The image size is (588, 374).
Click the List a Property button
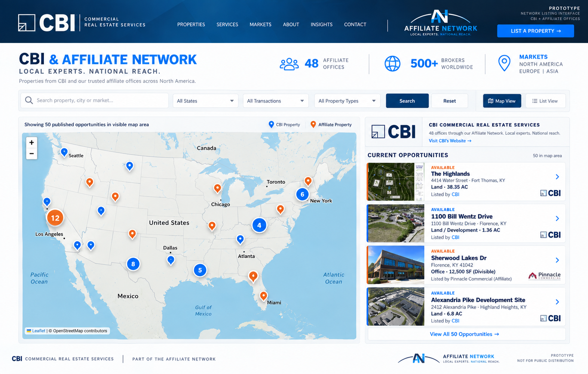click(536, 31)
